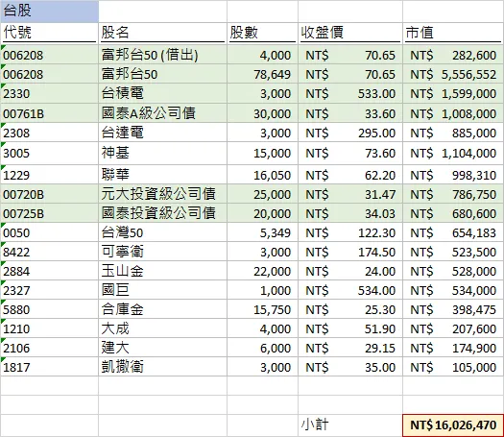Select the 國巨 name cell

(162, 290)
